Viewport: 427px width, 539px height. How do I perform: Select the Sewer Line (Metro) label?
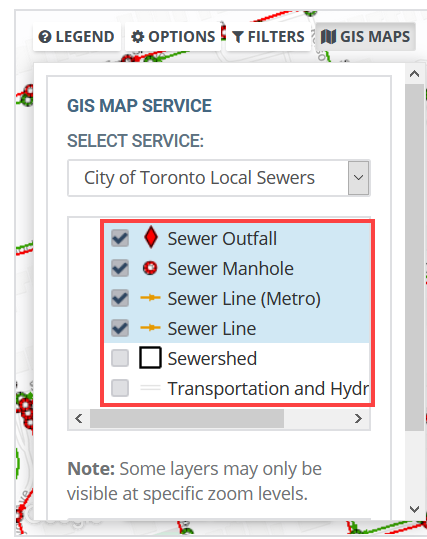[244, 298]
